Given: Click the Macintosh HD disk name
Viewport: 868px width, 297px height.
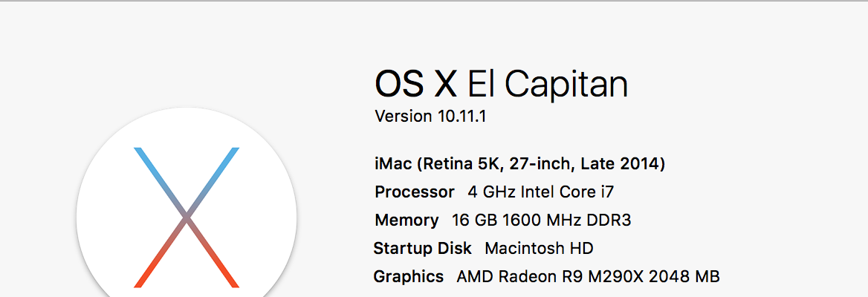Looking at the screenshot, I should point(539,248).
